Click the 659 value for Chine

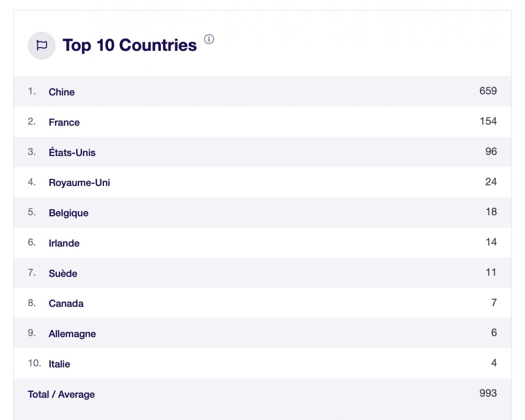pos(488,91)
